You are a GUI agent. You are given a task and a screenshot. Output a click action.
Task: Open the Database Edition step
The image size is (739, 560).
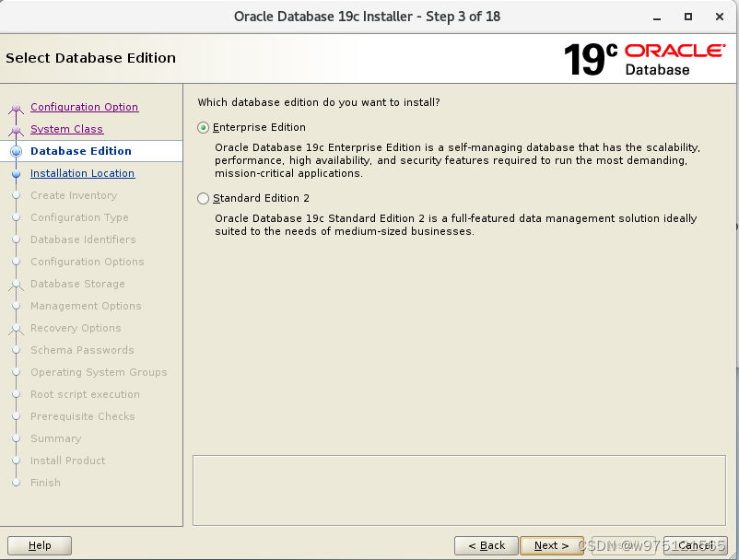coord(81,151)
